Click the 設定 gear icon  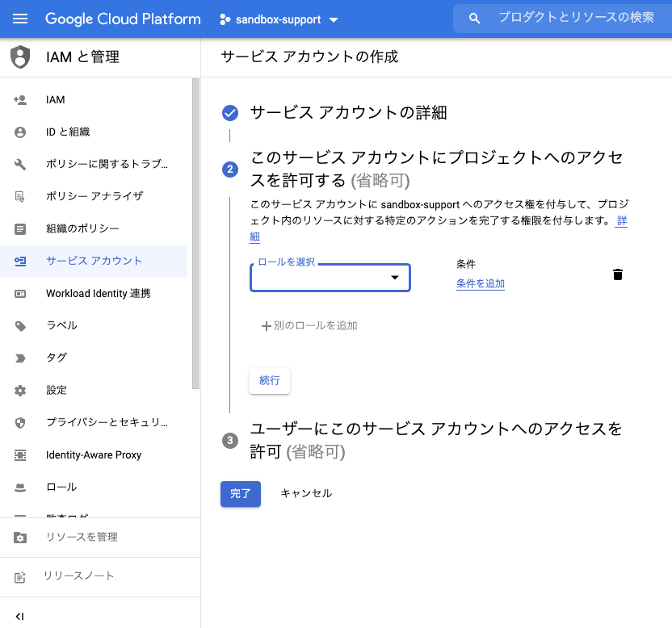click(x=20, y=391)
